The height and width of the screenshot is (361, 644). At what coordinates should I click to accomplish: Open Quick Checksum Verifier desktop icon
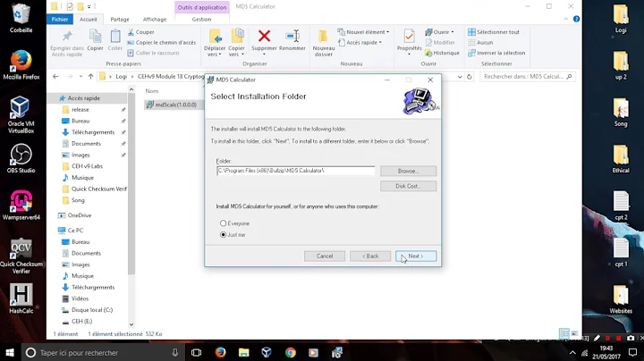[x=21, y=256]
